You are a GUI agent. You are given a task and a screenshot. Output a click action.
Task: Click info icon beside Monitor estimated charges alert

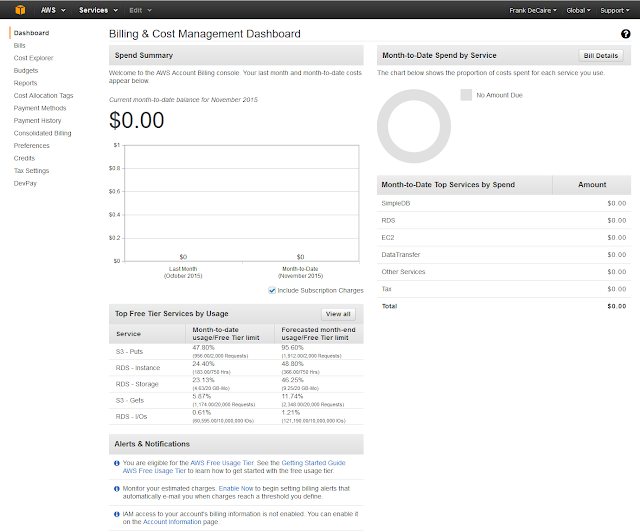[116, 489]
